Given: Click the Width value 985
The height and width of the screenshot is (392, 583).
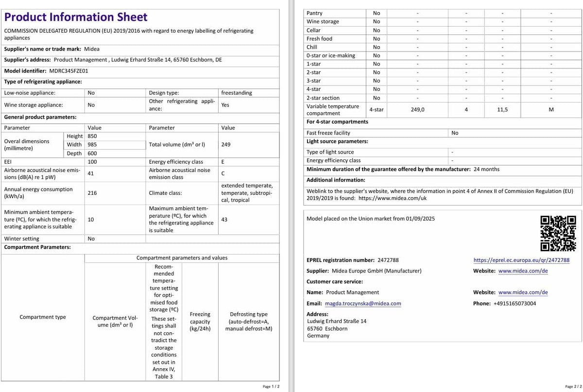Looking at the screenshot, I should point(92,144).
